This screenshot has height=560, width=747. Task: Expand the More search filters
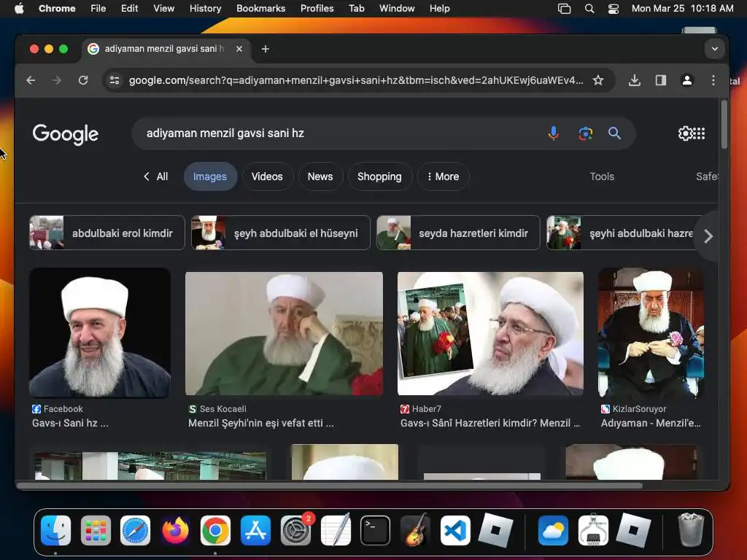[x=443, y=176]
